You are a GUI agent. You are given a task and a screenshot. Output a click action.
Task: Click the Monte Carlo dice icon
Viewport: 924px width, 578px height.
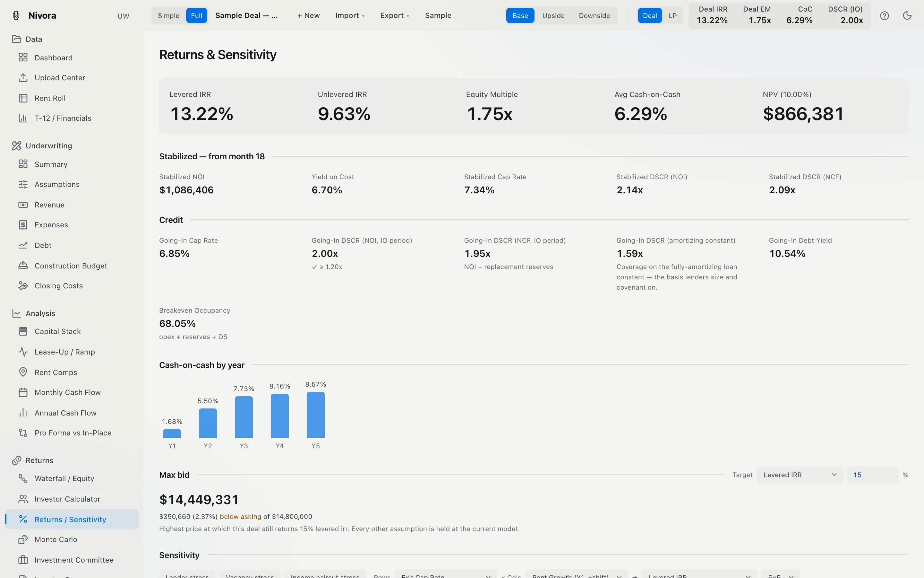click(x=23, y=539)
